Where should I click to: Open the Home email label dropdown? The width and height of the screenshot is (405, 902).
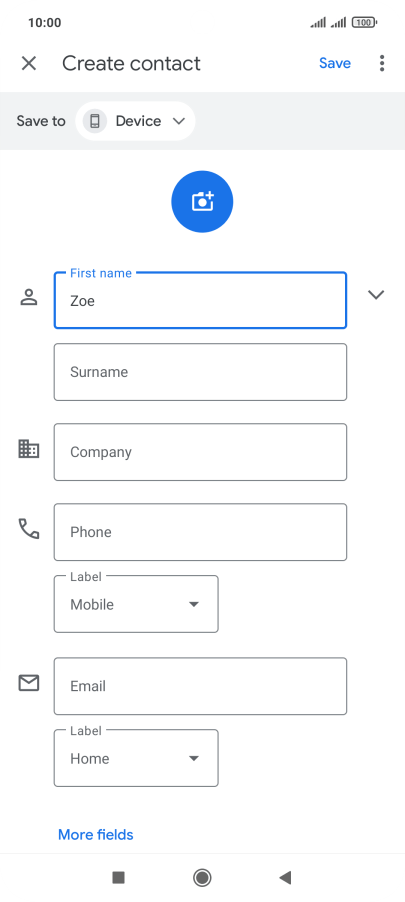click(x=136, y=758)
